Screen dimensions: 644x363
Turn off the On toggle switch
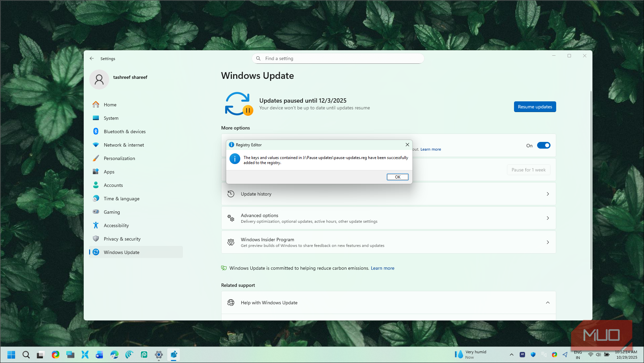click(x=543, y=145)
